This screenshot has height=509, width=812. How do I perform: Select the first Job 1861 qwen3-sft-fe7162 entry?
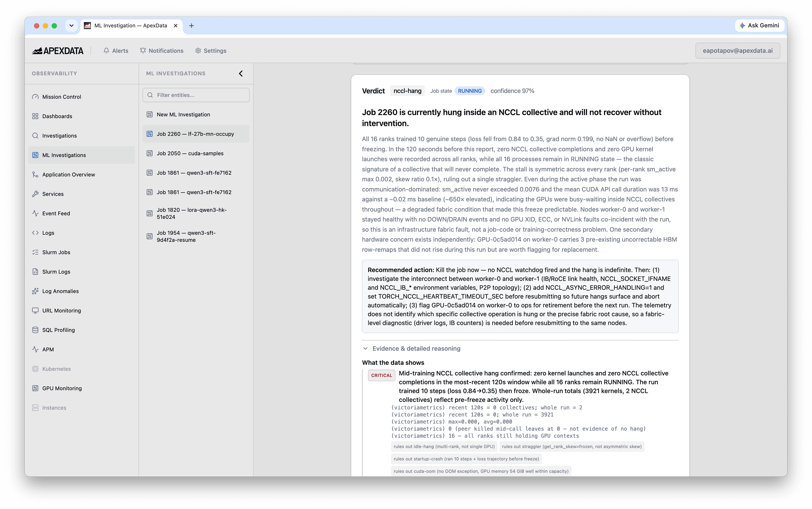[196, 173]
